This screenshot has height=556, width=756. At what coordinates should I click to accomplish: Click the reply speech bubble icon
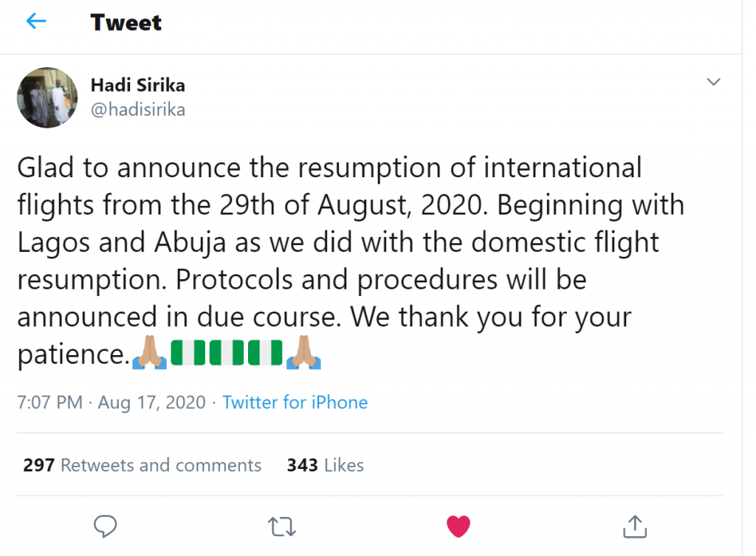(x=106, y=526)
